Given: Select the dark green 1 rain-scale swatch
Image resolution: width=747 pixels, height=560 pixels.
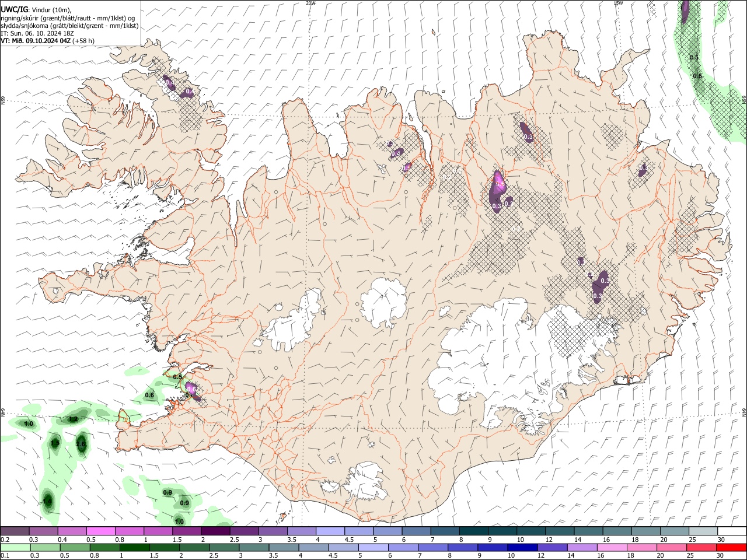Looking at the screenshot, I should pyautogui.click(x=135, y=548).
